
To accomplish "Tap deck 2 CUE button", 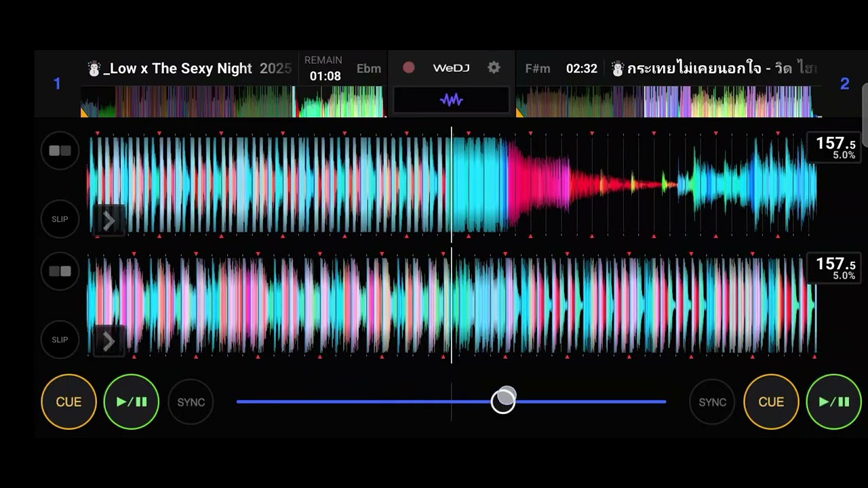I will point(771,402).
